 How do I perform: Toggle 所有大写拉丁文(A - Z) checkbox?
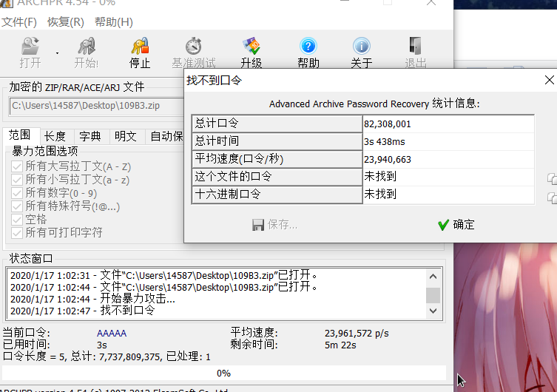(17, 166)
